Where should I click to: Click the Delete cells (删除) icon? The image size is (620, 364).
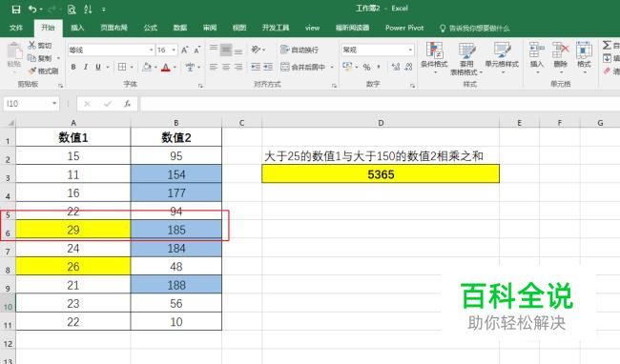(x=560, y=51)
